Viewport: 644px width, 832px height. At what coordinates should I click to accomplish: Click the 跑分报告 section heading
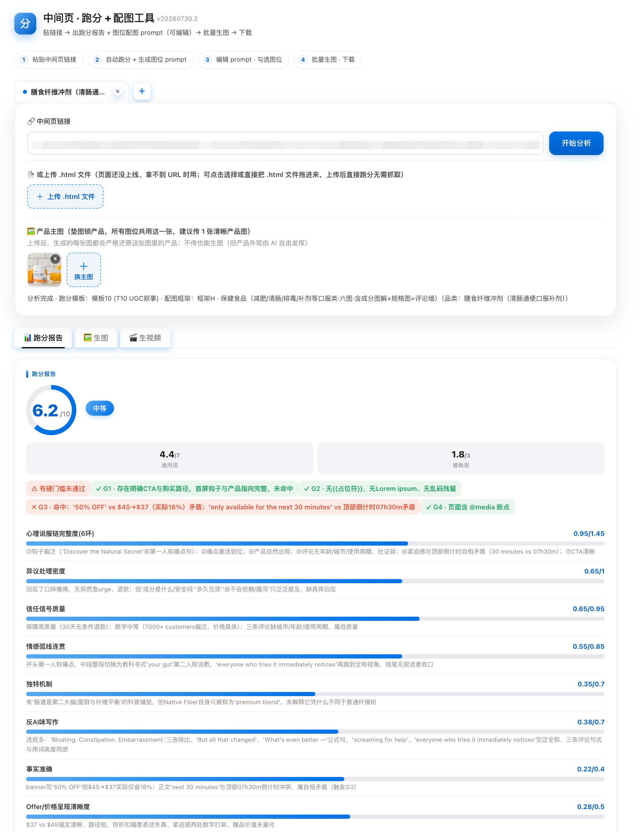click(44, 374)
